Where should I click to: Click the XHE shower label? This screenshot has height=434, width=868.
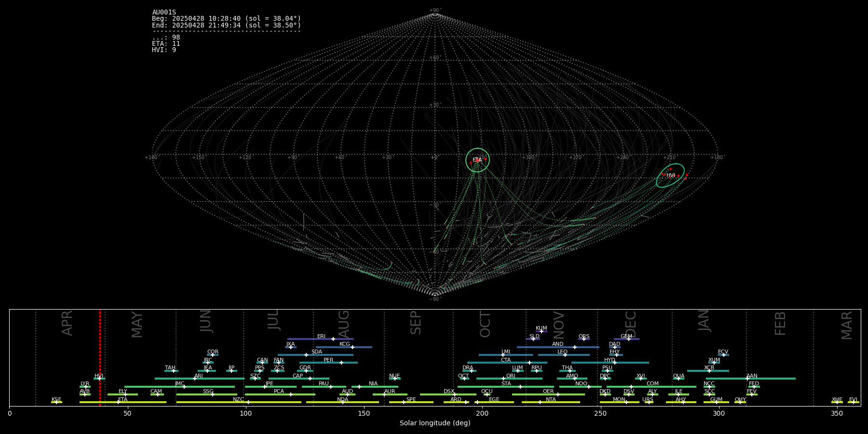point(837,400)
